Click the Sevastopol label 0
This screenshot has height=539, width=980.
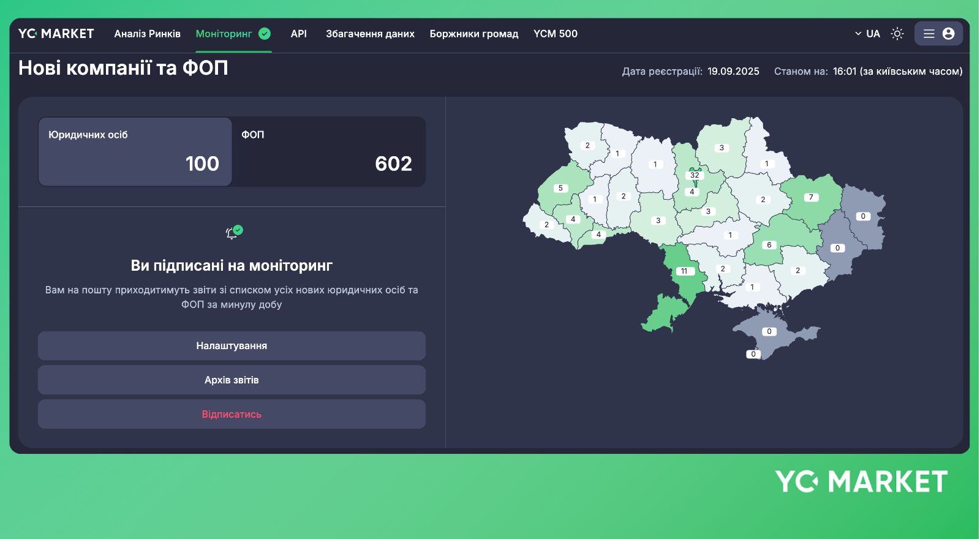click(x=753, y=354)
